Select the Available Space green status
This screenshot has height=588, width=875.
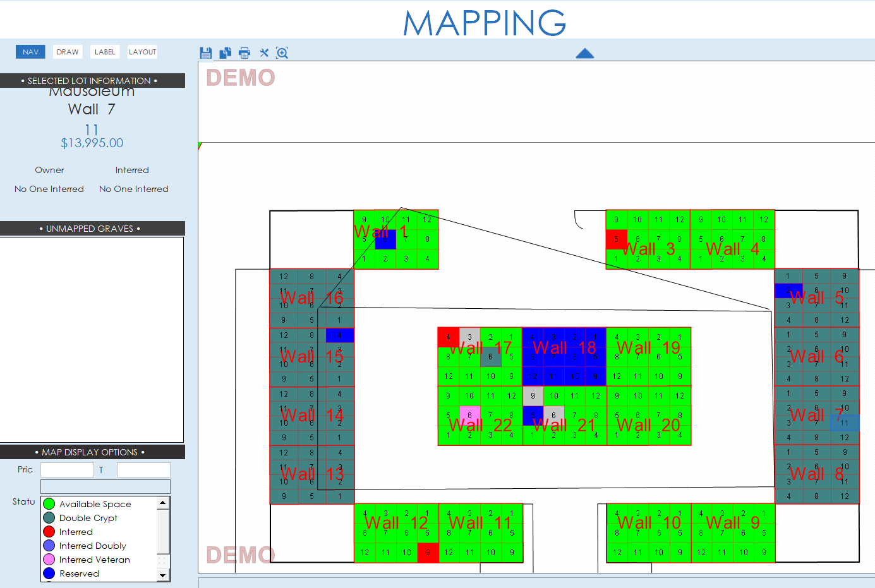(95, 504)
